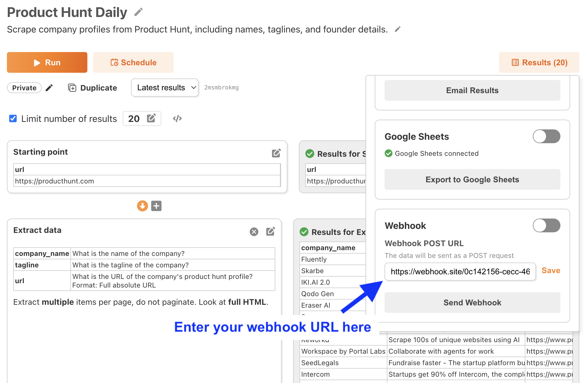Click Export to Google Sheets

pyautogui.click(x=472, y=179)
